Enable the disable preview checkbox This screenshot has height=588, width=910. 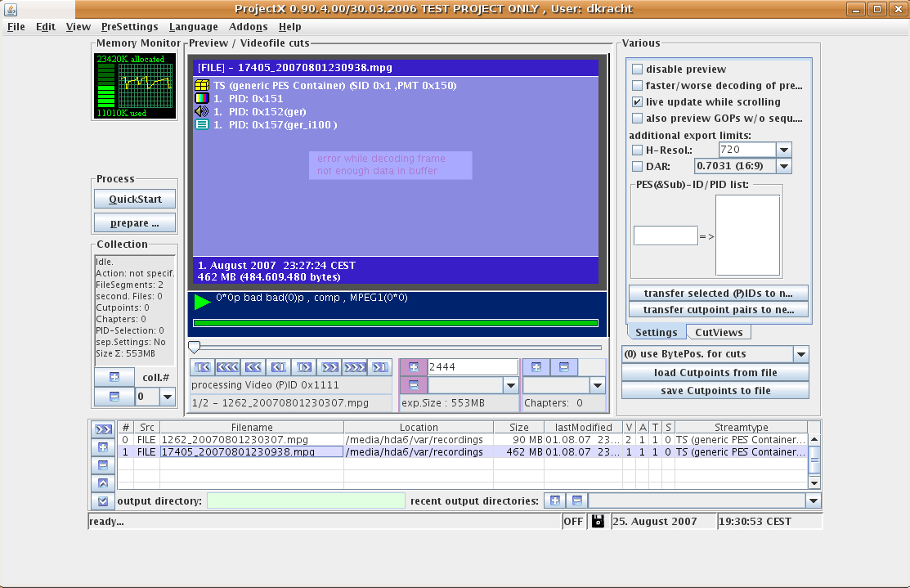coord(638,70)
